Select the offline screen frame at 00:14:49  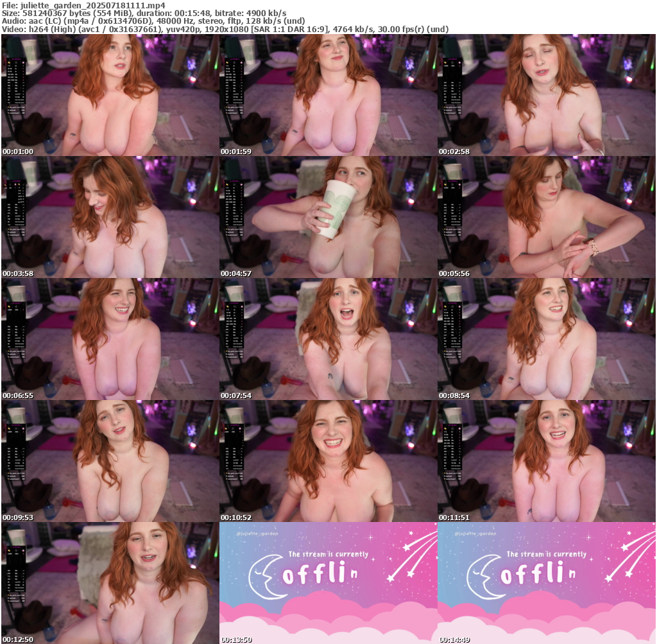click(546, 583)
